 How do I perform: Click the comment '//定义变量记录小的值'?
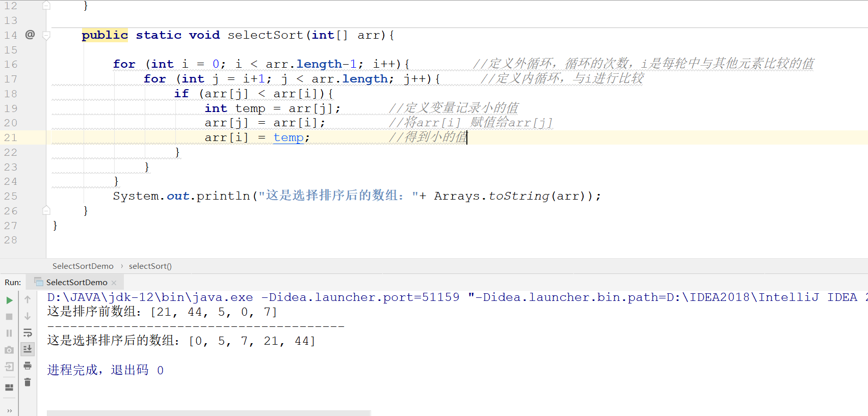pyautogui.click(x=454, y=108)
